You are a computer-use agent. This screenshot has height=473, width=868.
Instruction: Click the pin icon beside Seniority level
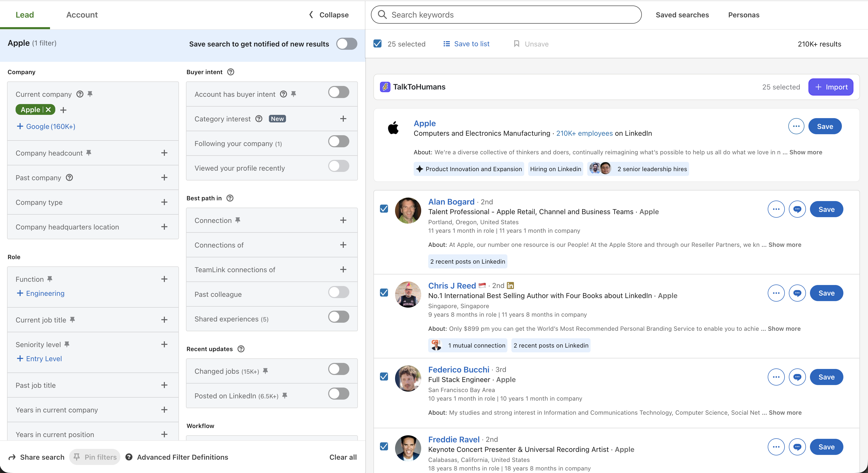[67, 344]
